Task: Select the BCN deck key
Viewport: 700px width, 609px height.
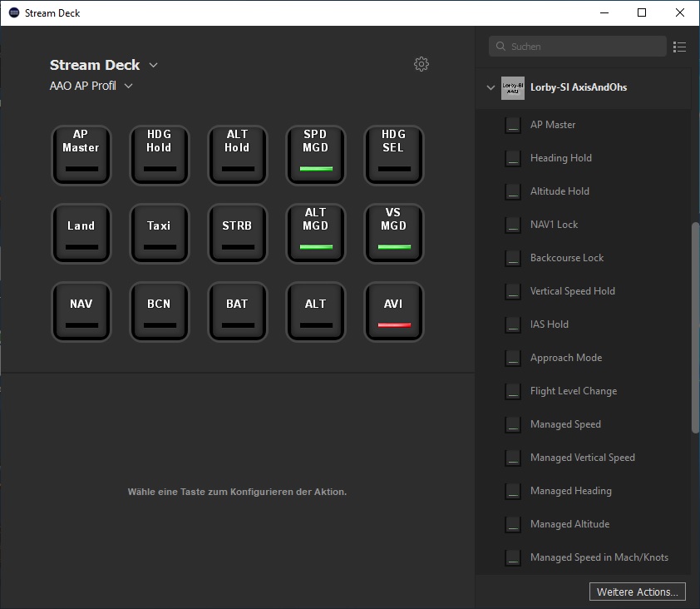Action: pyautogui.click(x=159, y=312)
